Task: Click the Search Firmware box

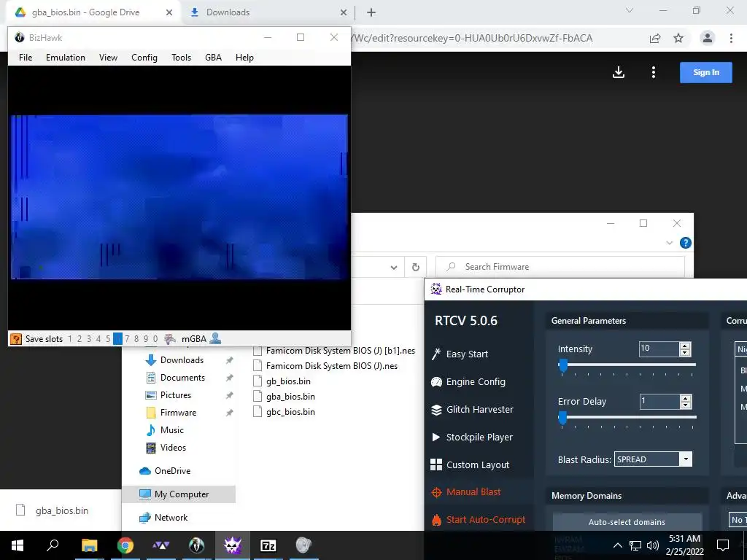Action: pyautogui.click(x=560, y=267)
